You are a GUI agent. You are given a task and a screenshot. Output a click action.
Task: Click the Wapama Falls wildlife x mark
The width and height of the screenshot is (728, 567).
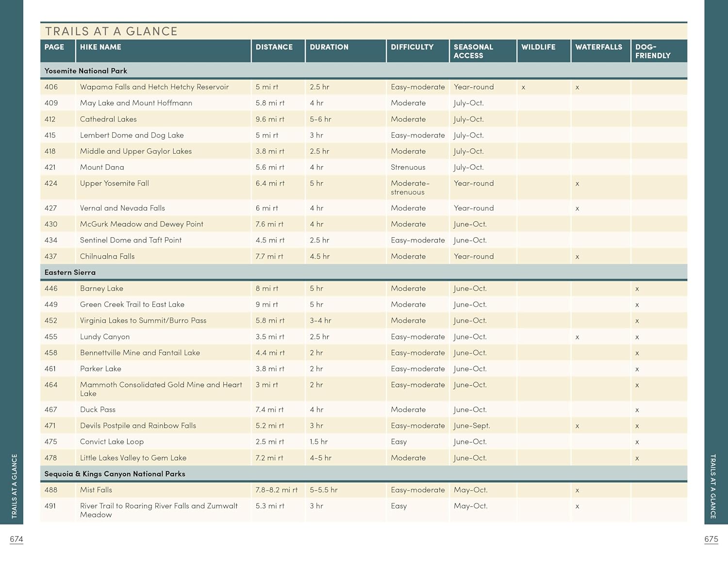click(x=523, y=88)
